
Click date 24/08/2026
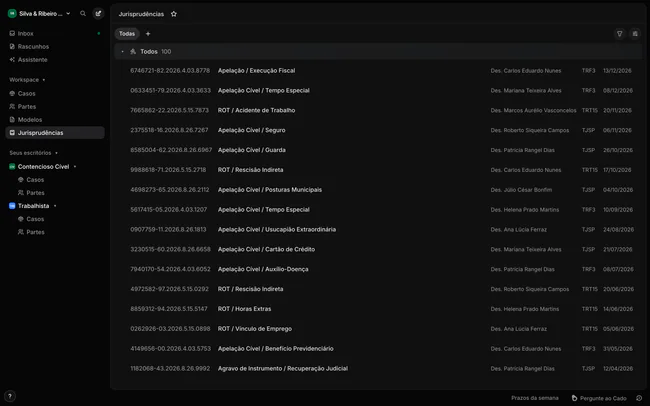[618, 229]
